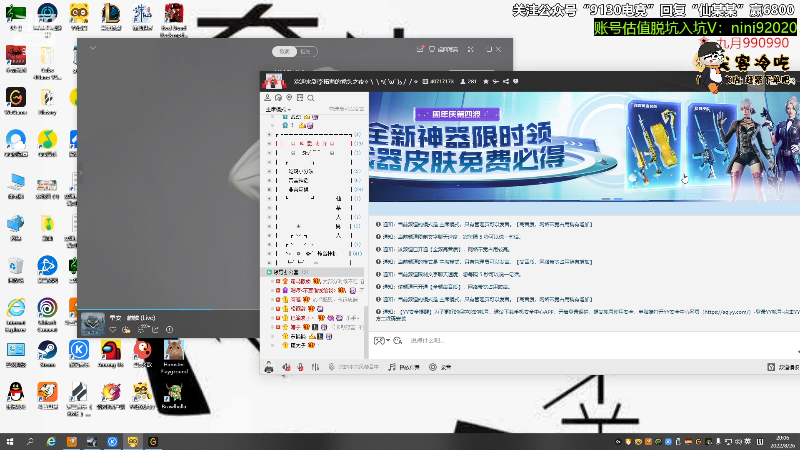Open the Red Dead Redemption desktop shortcut
The height and width of the screenshot is (450, 800).
pos(174,20)
